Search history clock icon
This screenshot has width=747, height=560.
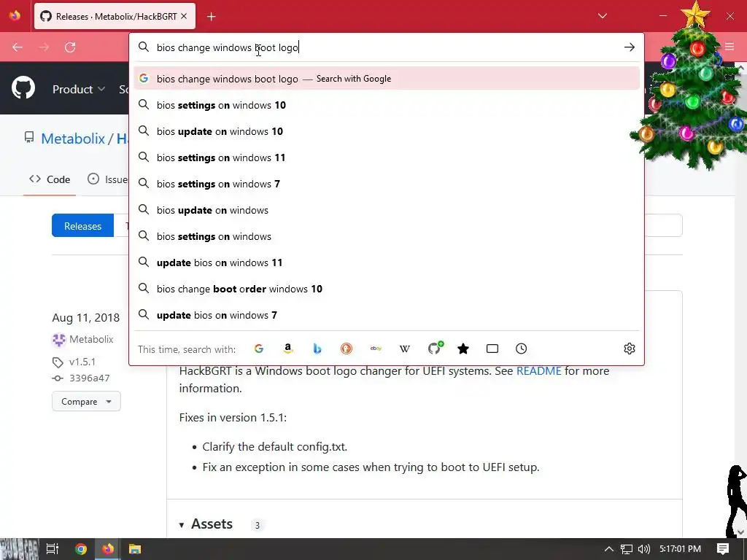(x=521, y=349)
